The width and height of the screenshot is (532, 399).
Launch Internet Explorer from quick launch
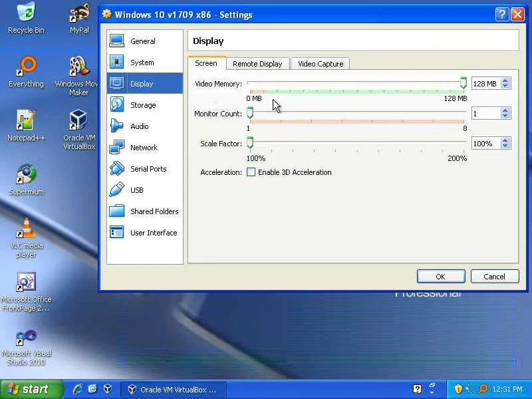click(x=78, y=389)
